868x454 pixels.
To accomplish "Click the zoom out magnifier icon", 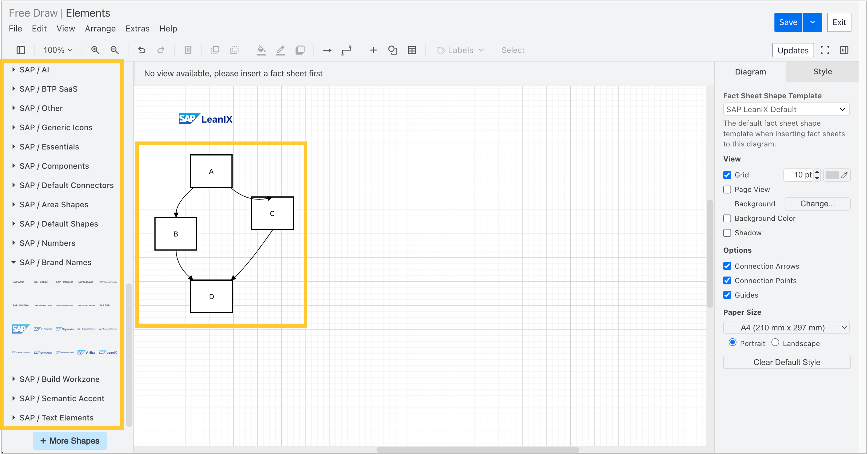I will tap(115, 50).
